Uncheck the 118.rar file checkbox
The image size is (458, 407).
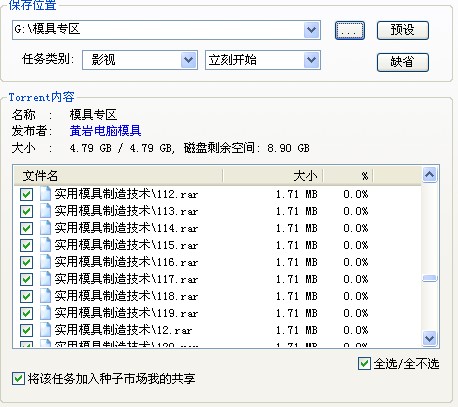pos(26,296)
